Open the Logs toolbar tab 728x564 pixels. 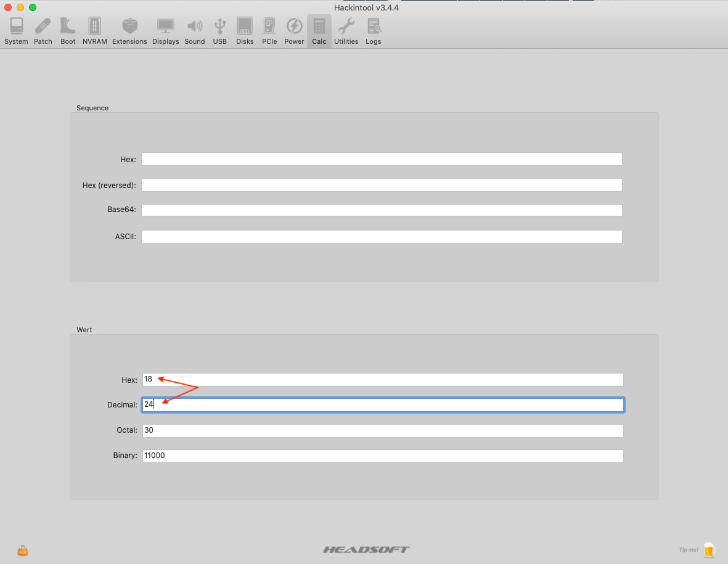[374, 31]
